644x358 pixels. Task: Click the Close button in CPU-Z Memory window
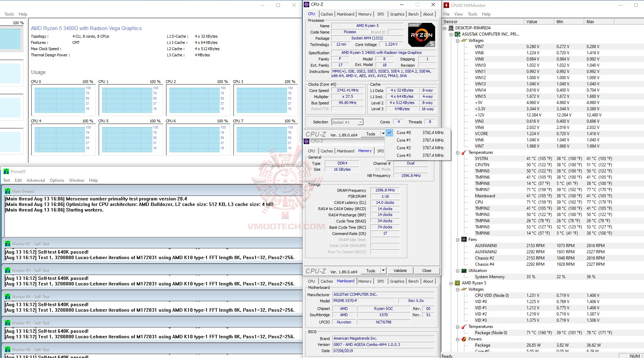click(427, 271)
